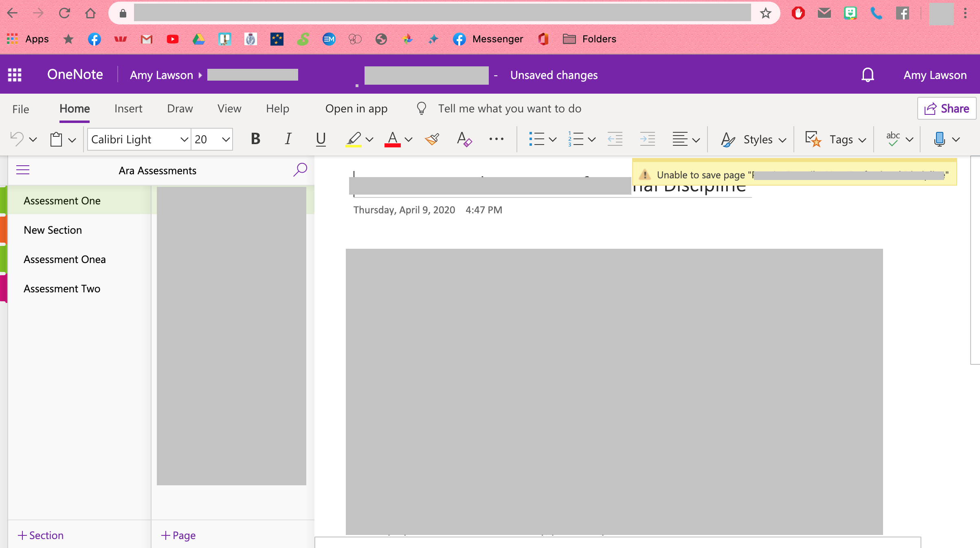Open the font size 20 dropdown
Viewport: 980px width, 548px height.
[x=226, y=139]
